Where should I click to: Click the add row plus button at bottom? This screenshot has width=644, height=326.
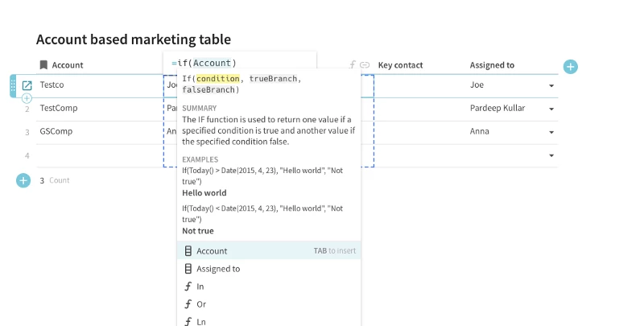pos(23,180)
